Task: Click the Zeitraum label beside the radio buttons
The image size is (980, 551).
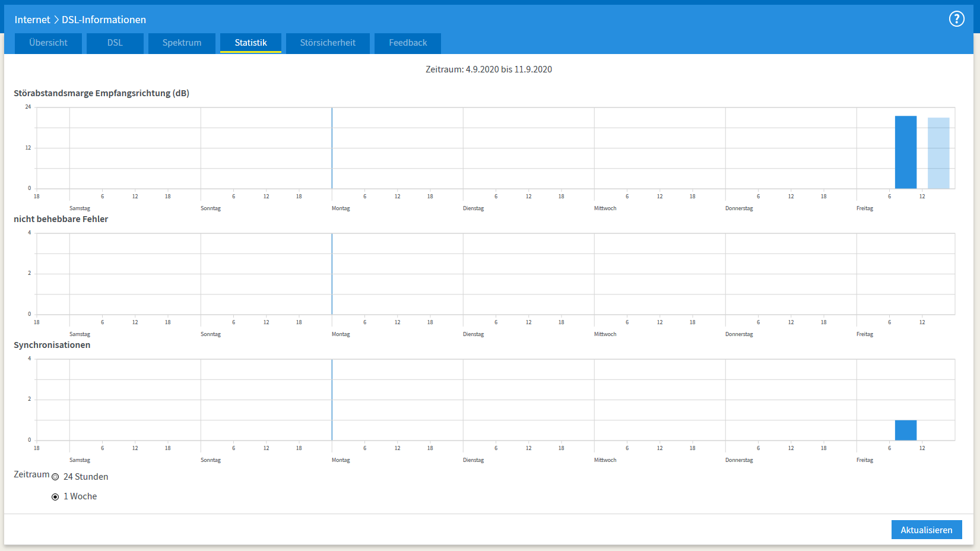Action: (31, 474)
